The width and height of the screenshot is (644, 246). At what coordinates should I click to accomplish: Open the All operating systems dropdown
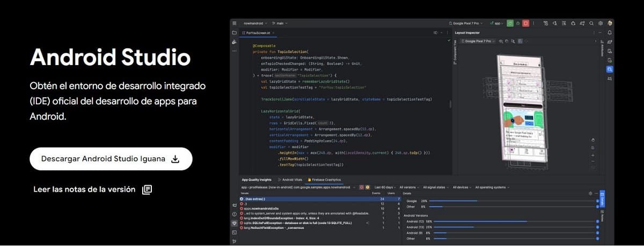(x=493, y=187)
